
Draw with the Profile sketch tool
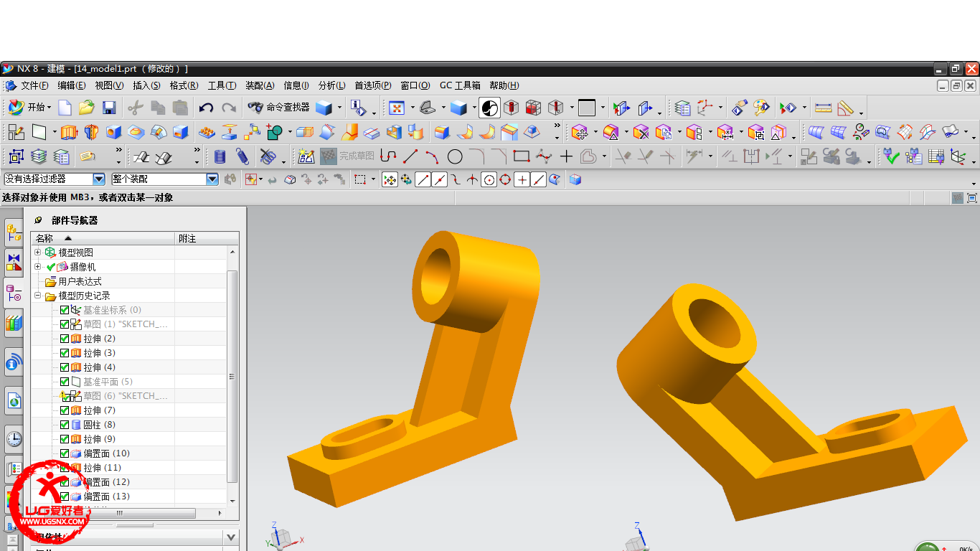click(388, 156)
